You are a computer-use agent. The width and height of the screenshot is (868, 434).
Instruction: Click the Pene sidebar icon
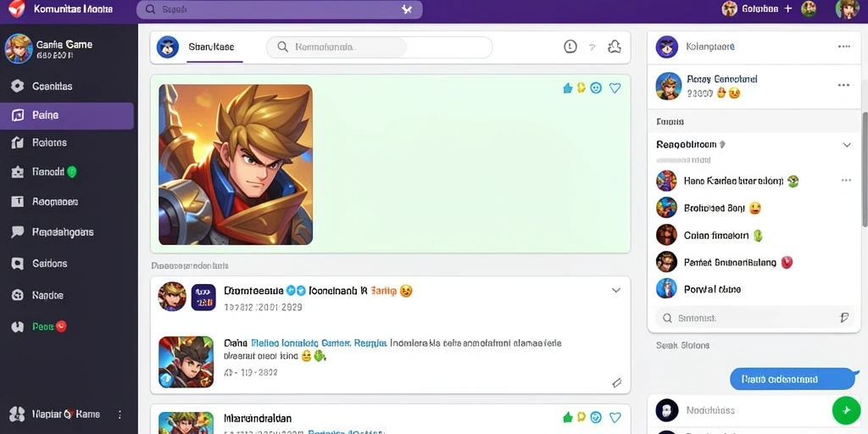[18, 326]
